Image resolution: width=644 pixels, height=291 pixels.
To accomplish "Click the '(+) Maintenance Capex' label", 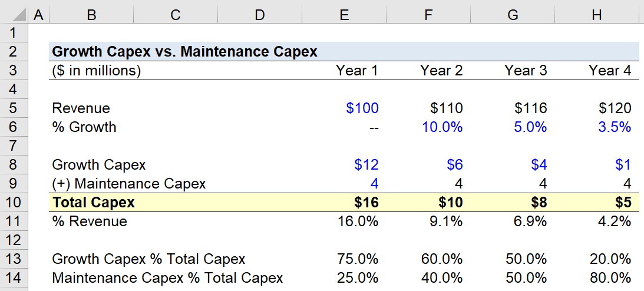I will [x=128, y=184].
